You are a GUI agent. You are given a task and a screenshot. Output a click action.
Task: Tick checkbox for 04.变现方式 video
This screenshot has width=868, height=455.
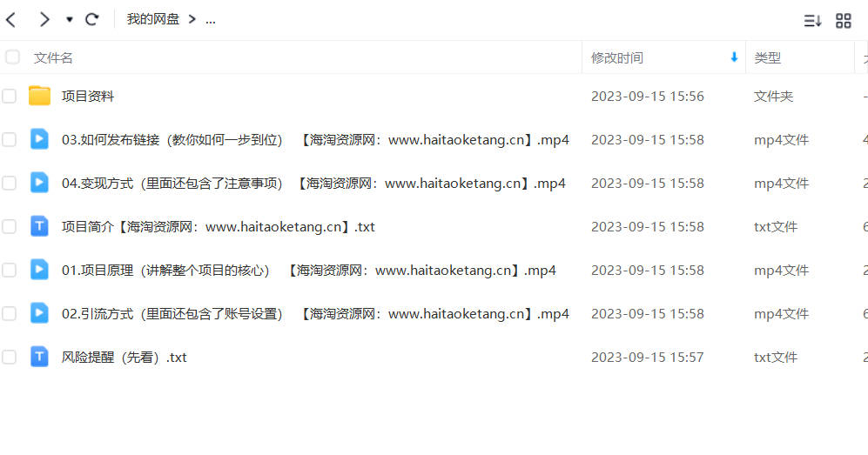[x=9, y=183]
